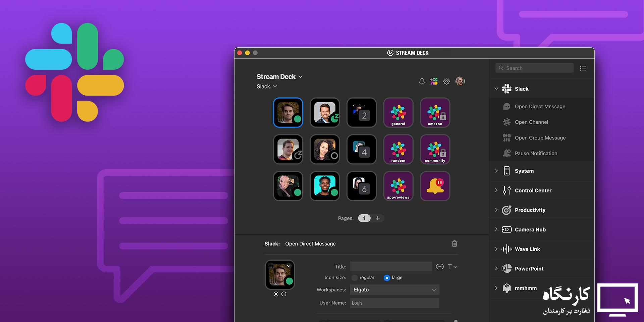Viewport: 644px width, 322px height.
Task: Select the group message key numbered 2
Action: [362, 113]
